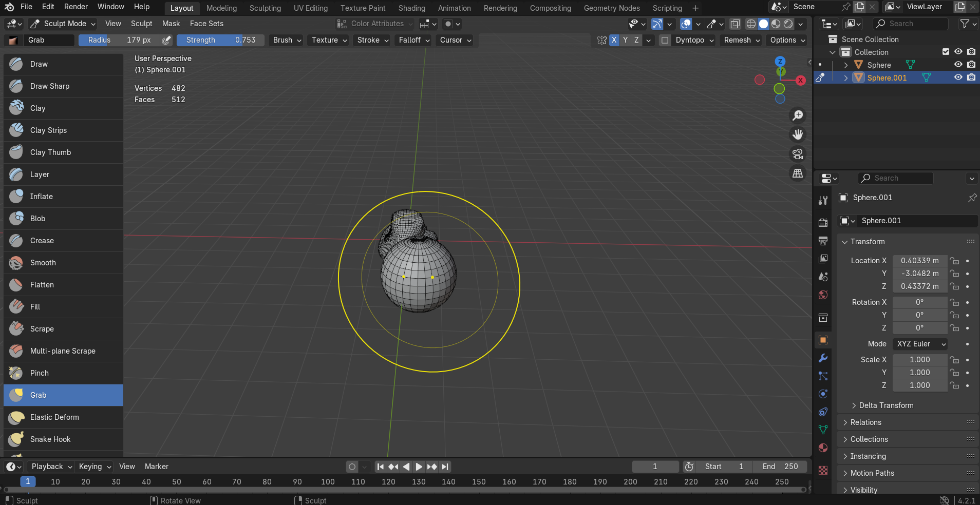This screenshot has height=505, width=980.
Task: Adjust the brush Strength slider
Action: point(220,40)
